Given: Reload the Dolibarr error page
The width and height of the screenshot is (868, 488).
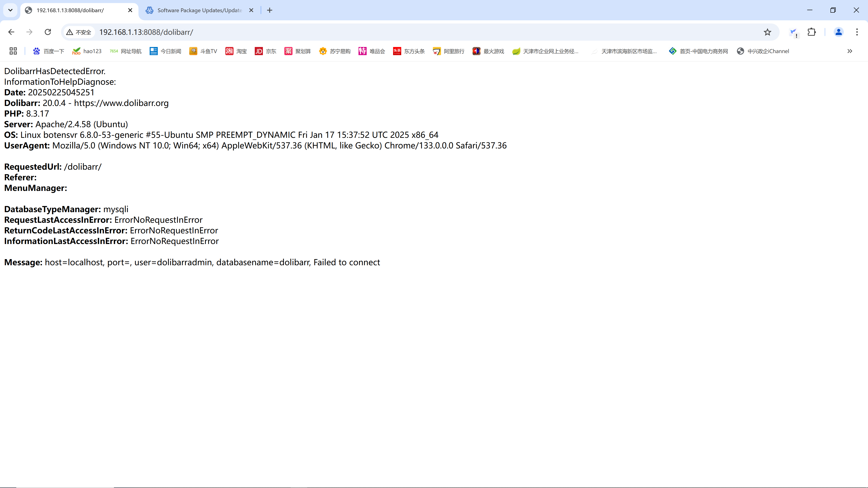Looking at the screenshot, I should [x=48, y=32].
